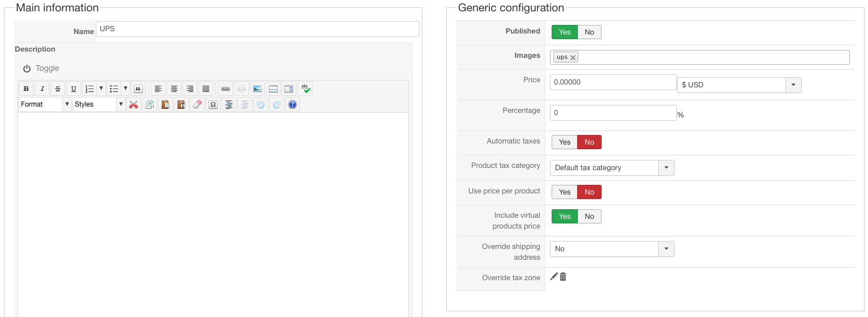Enable Automatic taxes with Yes
Viewport: 868px width, 317px height.
565,142
